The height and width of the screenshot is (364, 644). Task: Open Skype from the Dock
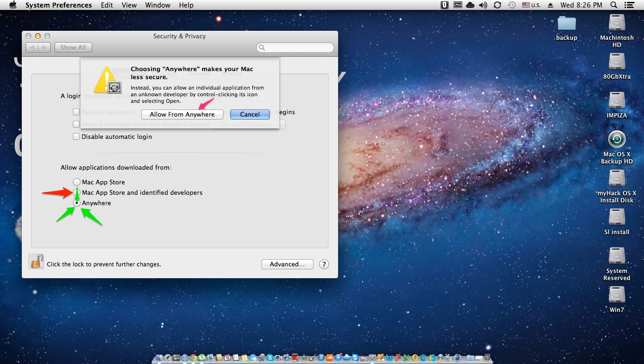(270, 357)
